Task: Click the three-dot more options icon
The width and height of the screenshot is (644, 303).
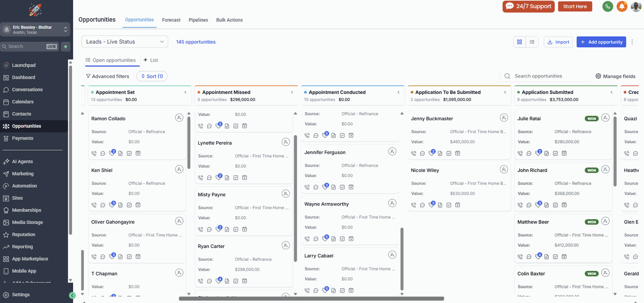Action: (x=632, y=42)
